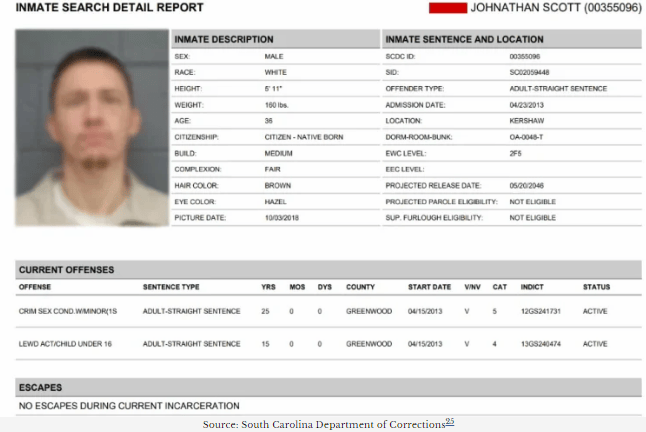
Task: Click the COMPLEXION value FAIR
Action: (x=273, y=169)
